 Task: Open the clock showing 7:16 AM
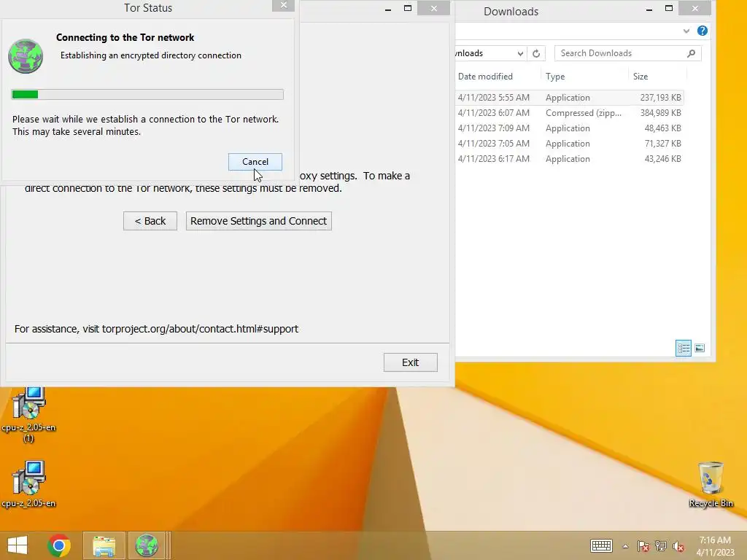pos(715,546)
